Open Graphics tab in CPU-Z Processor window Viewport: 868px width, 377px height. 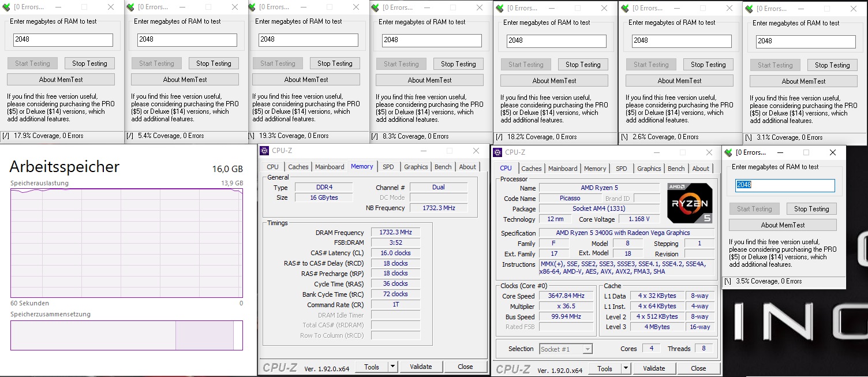click(x=649, y=169)
